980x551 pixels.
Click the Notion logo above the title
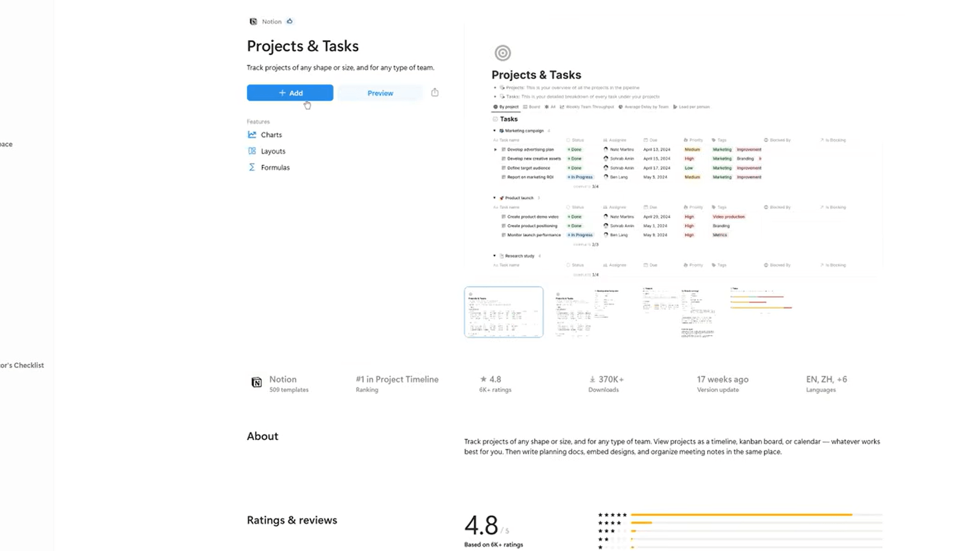253,22
